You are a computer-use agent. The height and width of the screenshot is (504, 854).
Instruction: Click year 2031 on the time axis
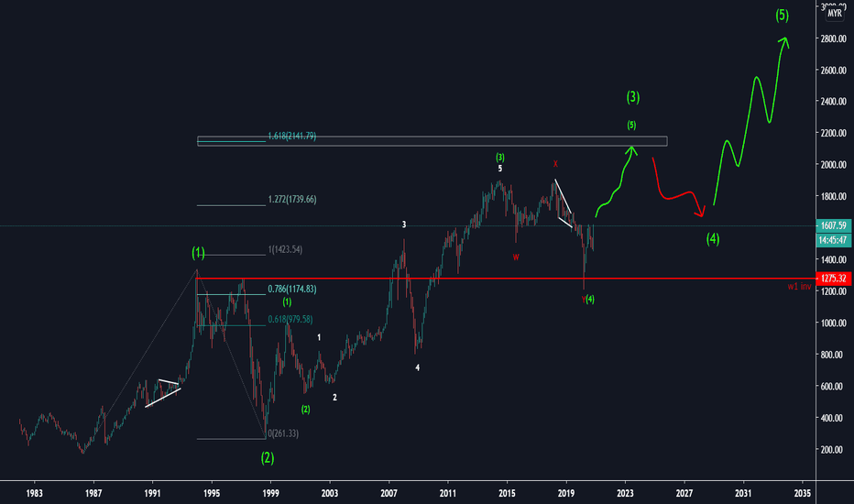click(x=743, y=493)
